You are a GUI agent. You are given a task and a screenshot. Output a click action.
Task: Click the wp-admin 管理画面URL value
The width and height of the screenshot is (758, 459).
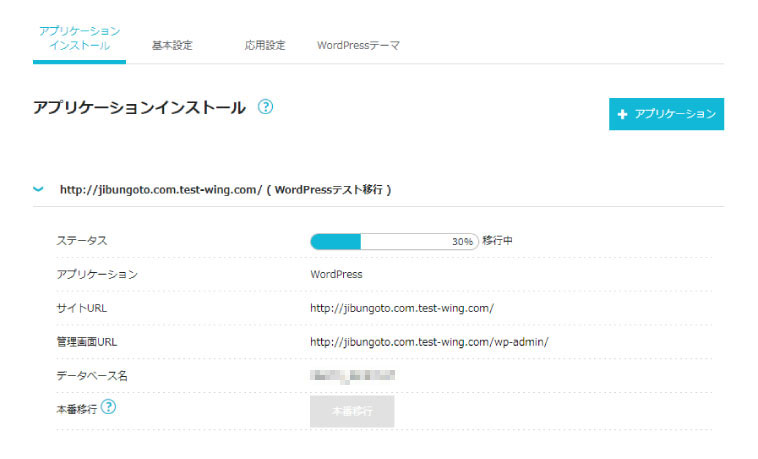point(429,342)
